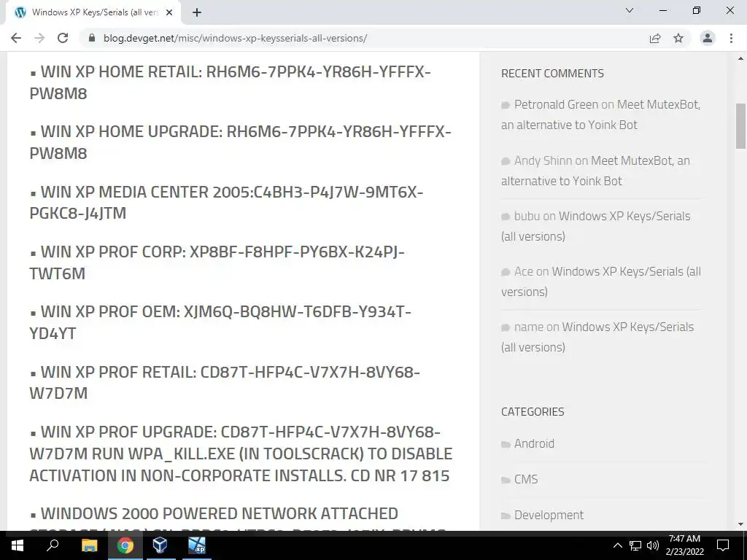The width and height of the screenshot is (747, 560).
Task: Click the Chrome taskbar icon
Action: [x=125, y=545]
